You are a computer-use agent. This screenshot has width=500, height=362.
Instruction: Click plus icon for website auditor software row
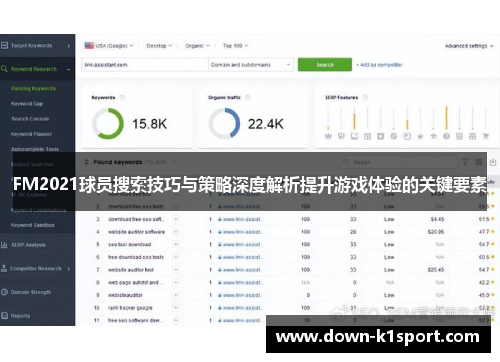176,232
